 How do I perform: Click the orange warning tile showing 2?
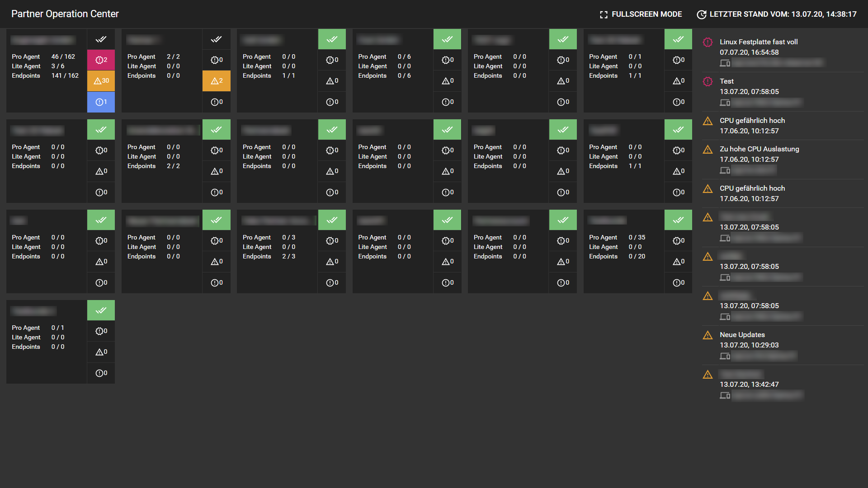click(x=217, y=81)
